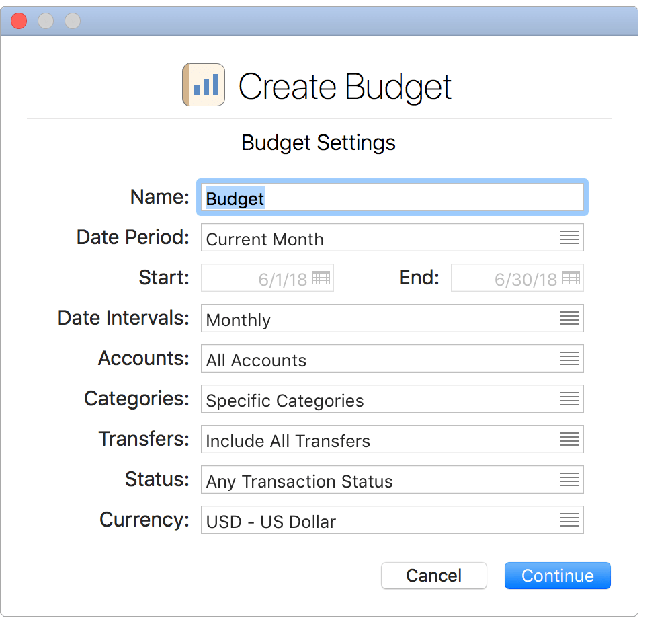Open the Date Period dropdown
Image resolution: width=672 pixels, height=622 pixels.
click(392, 237)
